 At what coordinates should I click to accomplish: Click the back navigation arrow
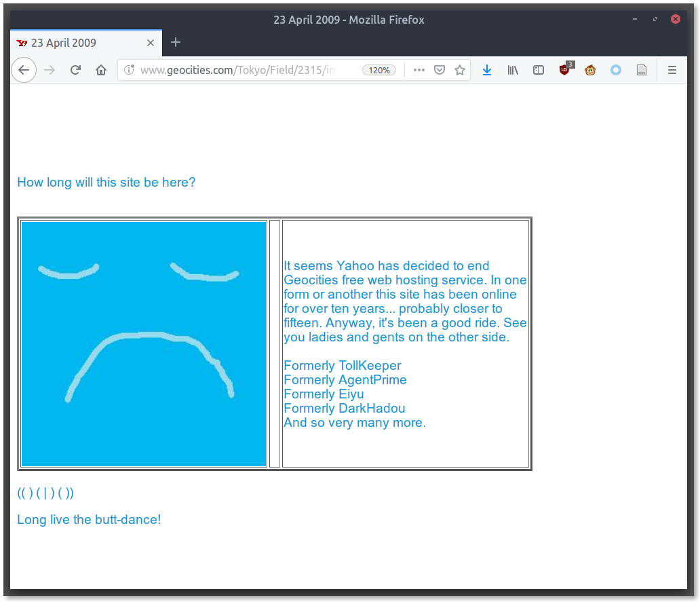pos(24,70)
